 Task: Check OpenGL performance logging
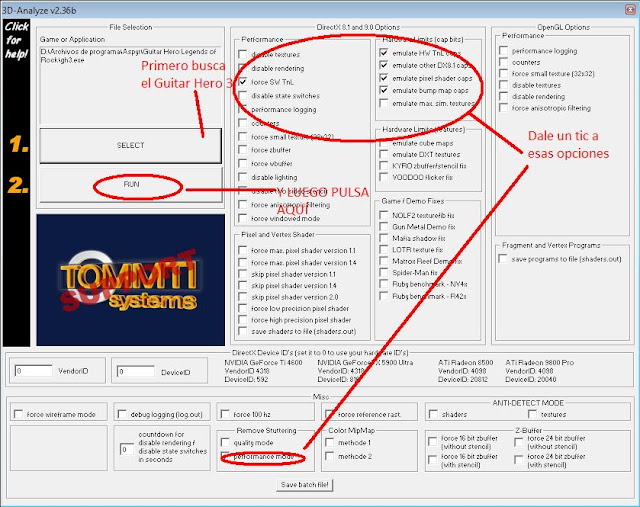(x=504, y=51)
